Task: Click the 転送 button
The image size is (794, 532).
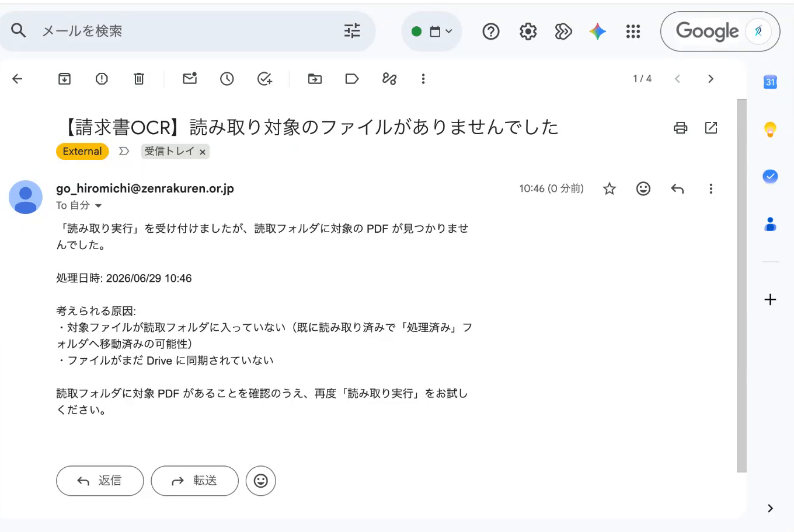Action: click(194, 481)
